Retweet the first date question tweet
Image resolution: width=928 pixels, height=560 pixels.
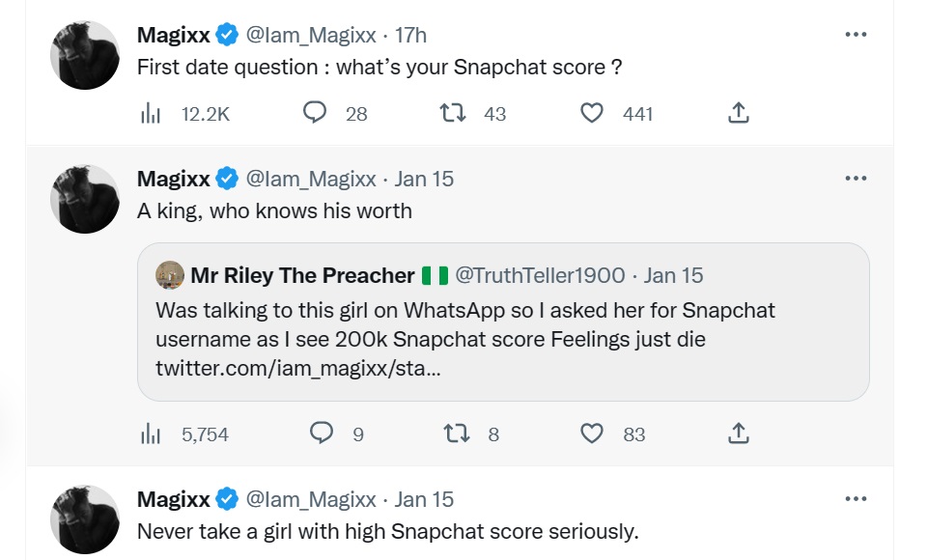coord(450,114)
